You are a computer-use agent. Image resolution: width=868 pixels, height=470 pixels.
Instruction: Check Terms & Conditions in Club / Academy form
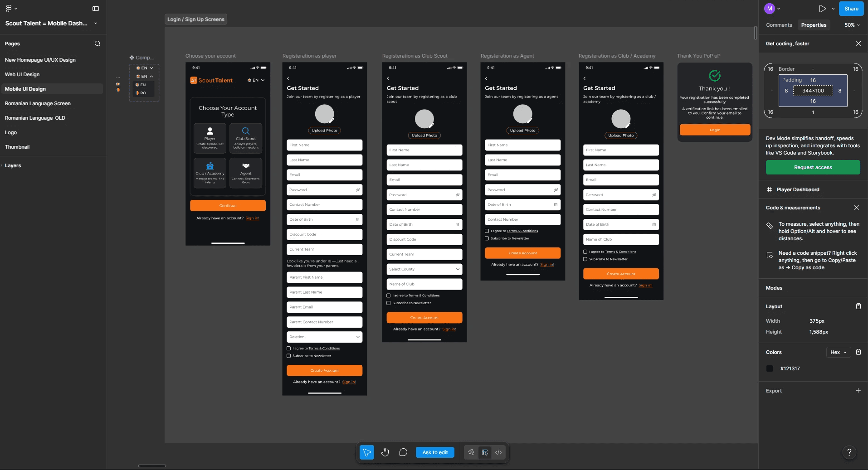(x=585, y=252)
